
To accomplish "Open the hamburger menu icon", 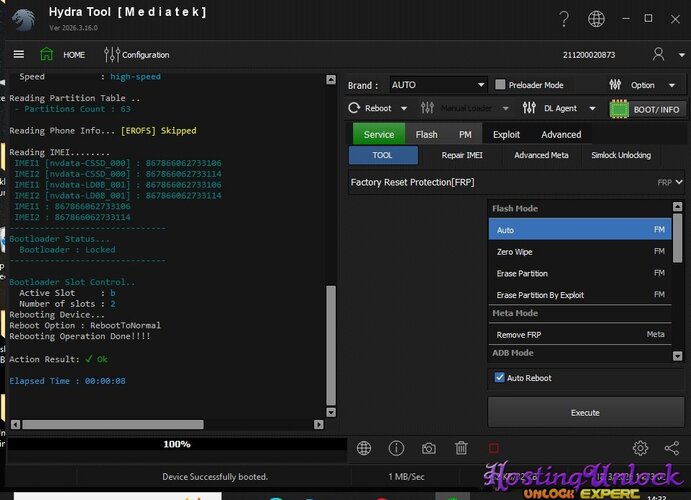I will 19,54.
